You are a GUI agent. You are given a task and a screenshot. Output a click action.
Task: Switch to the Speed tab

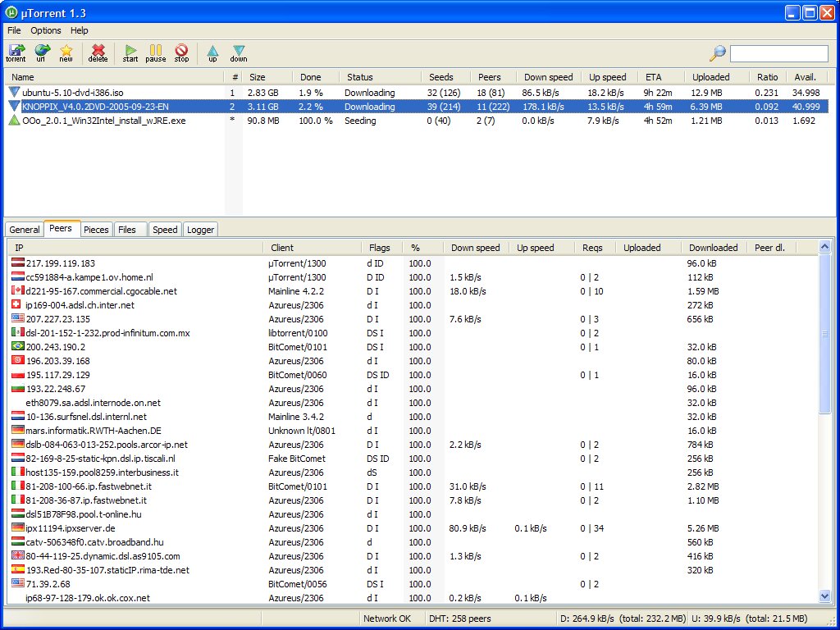(165, 230)
